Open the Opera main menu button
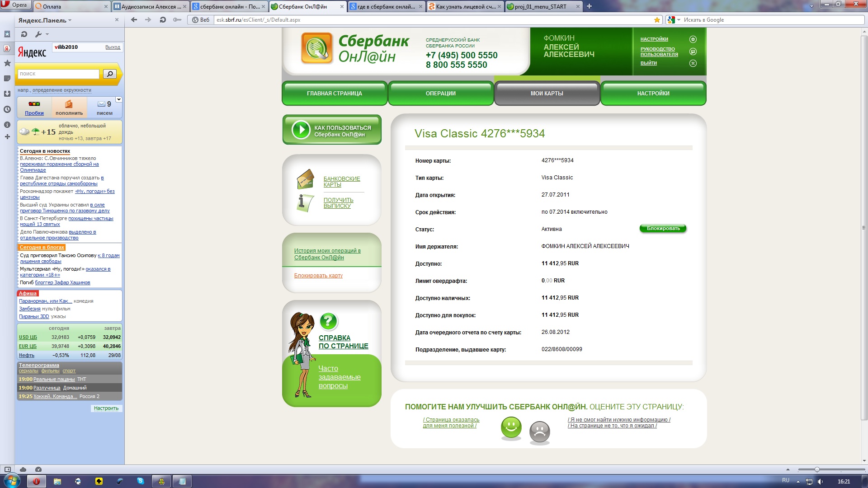Screen dimensions: 868x488 tap(15, 5)
